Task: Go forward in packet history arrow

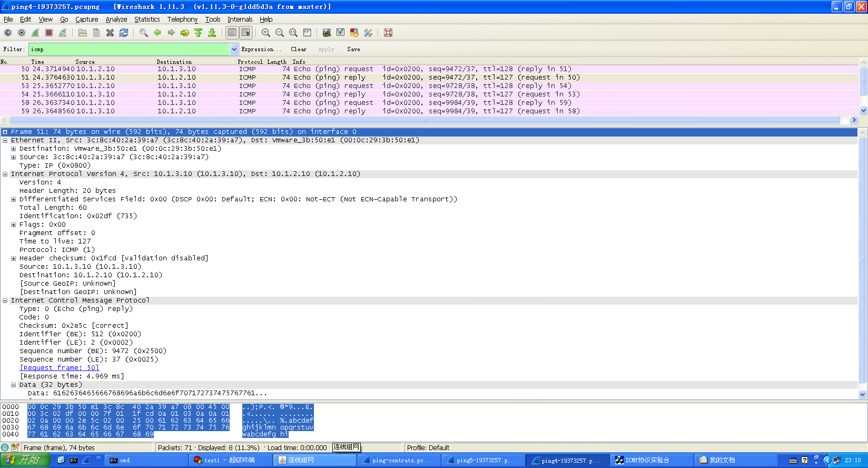Action: [x=171, y=33]
